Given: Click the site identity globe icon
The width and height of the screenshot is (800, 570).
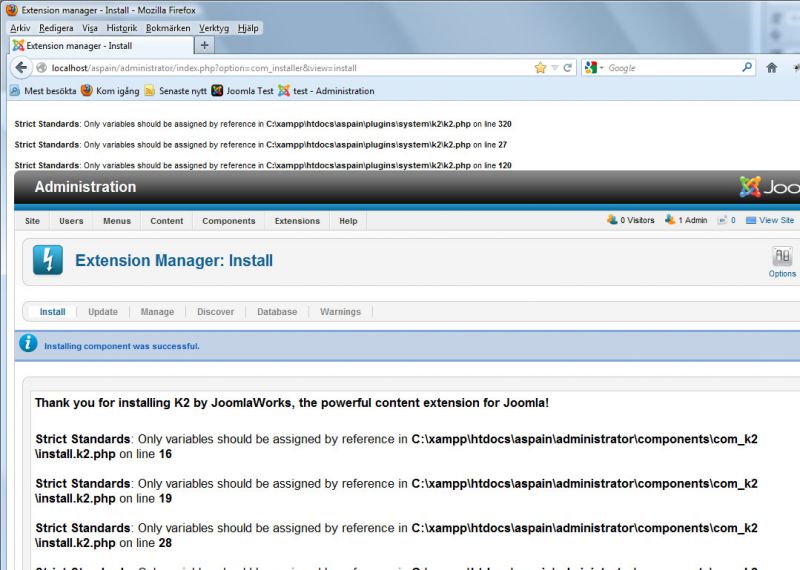Looking at the screenshot, I should (41, 68).
